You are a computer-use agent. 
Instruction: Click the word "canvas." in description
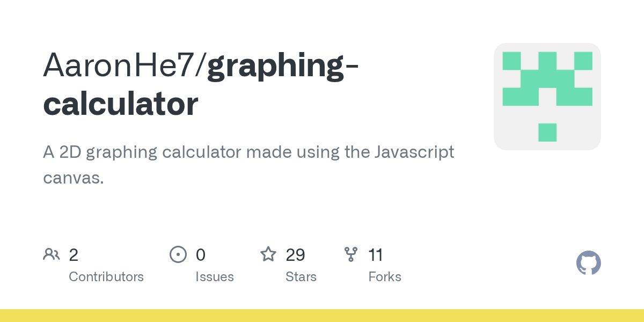coord(73,178)
